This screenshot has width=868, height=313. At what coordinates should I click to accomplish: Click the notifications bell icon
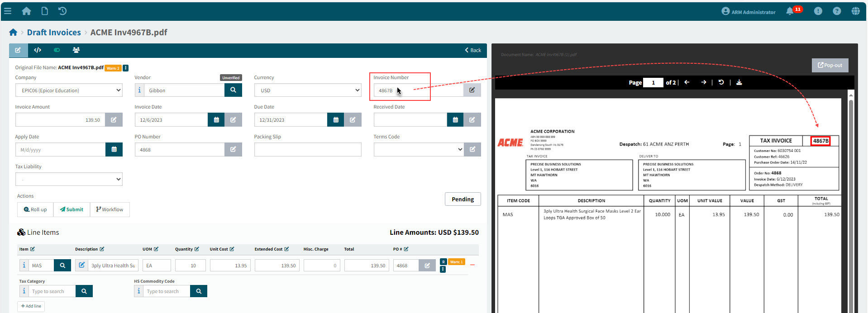click(x=790, y=11)
